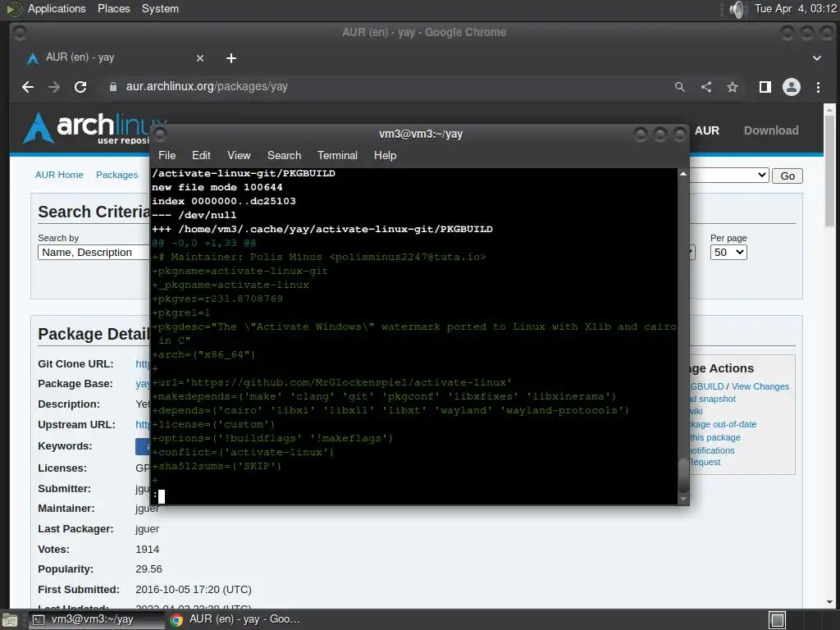Viewport: 840px width, 630px height.
Task: Open the terminal File menu
Action: click(167, 155)
